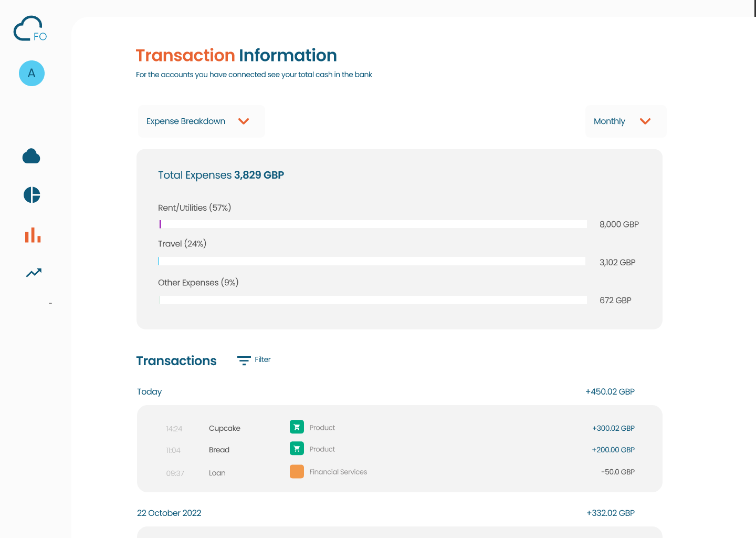The image size is (756, 538).
Task: Click the user avatar labeled A
Action: tap(31, 74)
